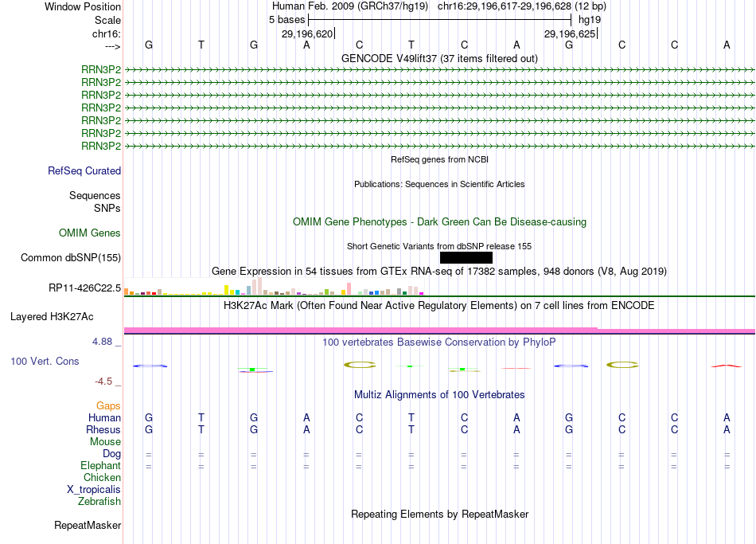
Task: Click the Chicken species label
Action: pos(102,477)
